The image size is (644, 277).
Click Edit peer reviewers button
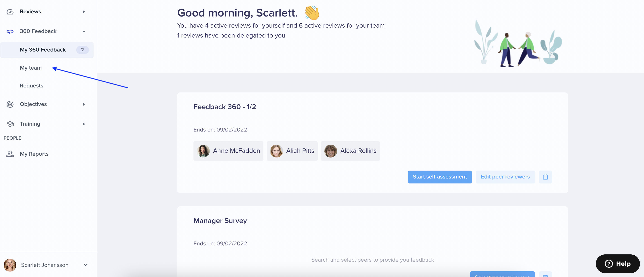(x=505, y=177)
